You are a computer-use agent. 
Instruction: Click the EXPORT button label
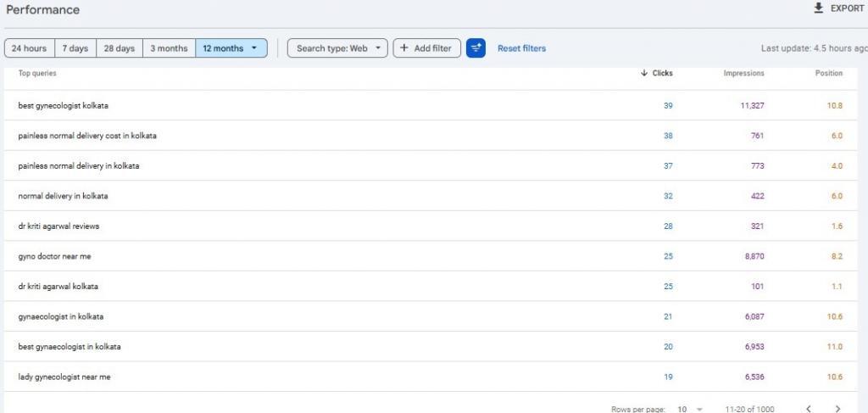[x=847, y=8]
